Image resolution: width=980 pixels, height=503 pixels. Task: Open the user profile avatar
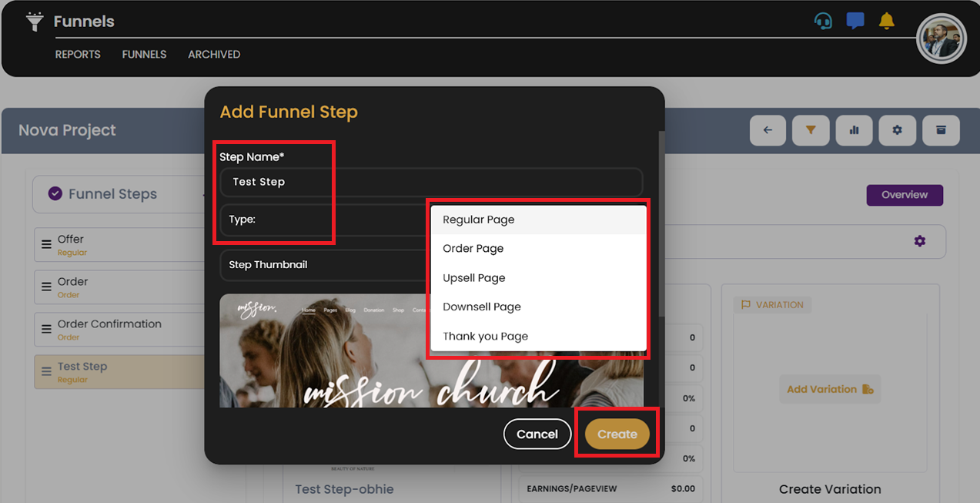coord(941,39)
